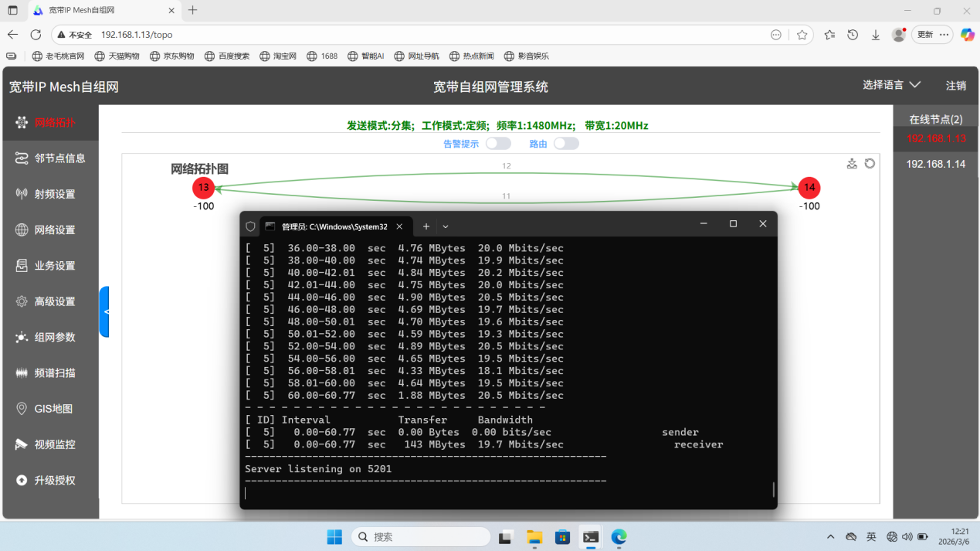The image size is (980, 551).
Task: Click the 邻节点信息 sidebar icon
Action: (22, 158)
